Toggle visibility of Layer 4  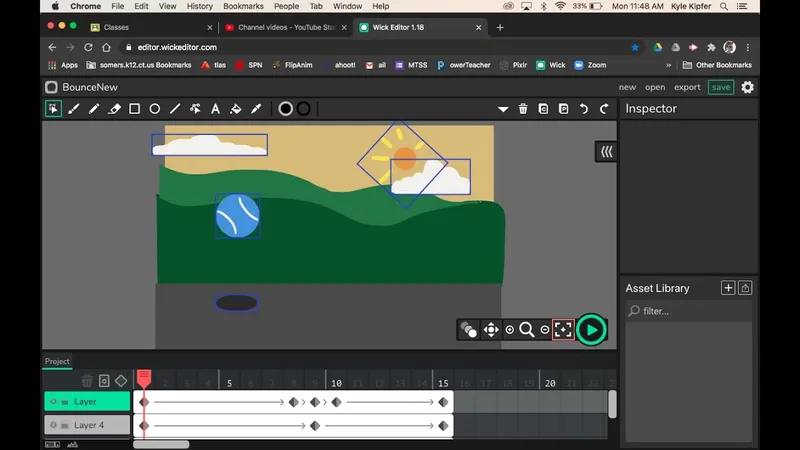pos(54,425)
